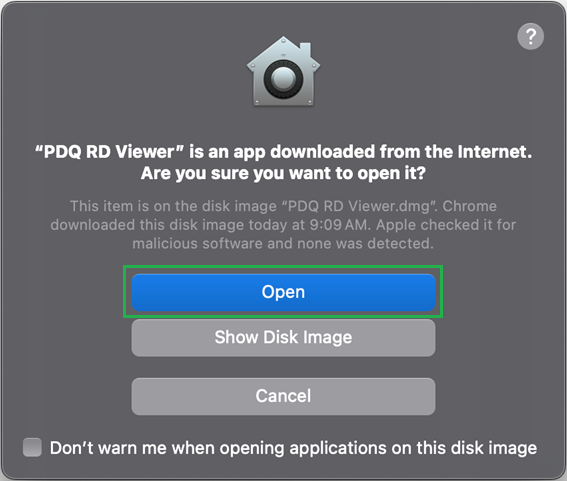Choose Show Disk Image button
Image resolution: width=567 pixels, height=481 pixels.
point(283,337)
